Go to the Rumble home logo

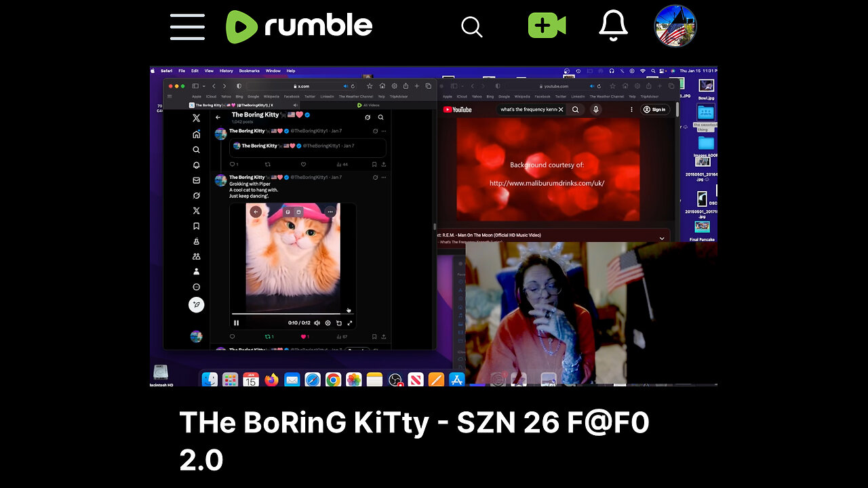coord(299,26)
